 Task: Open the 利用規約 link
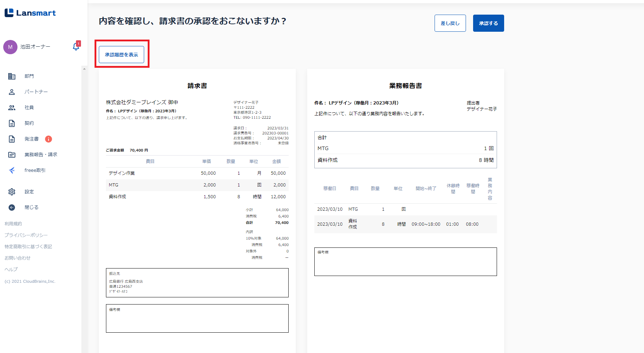coord(13,224)
